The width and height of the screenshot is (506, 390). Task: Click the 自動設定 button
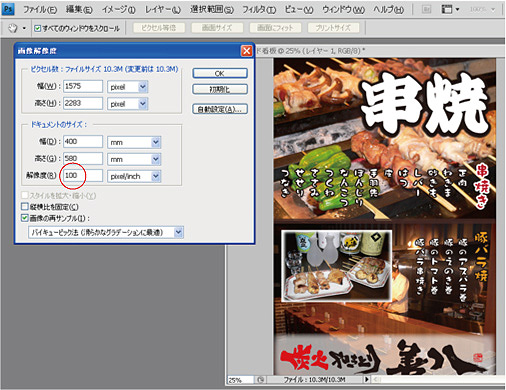(x=220, y=109)
